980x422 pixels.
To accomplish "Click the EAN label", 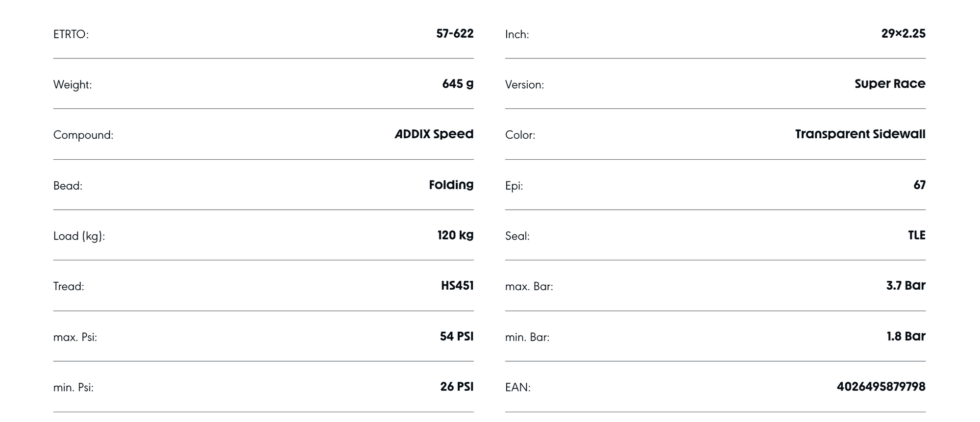I will [x=518, y=388].
